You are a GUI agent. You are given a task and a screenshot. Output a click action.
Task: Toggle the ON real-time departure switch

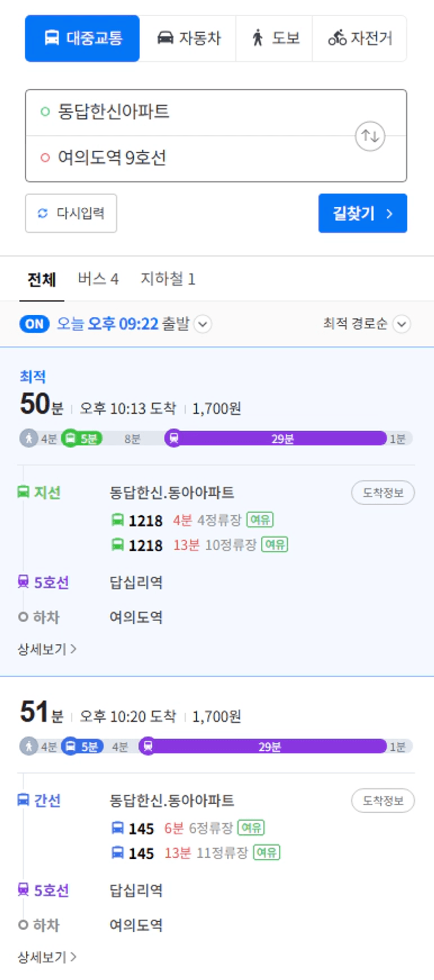click(34, 324)
